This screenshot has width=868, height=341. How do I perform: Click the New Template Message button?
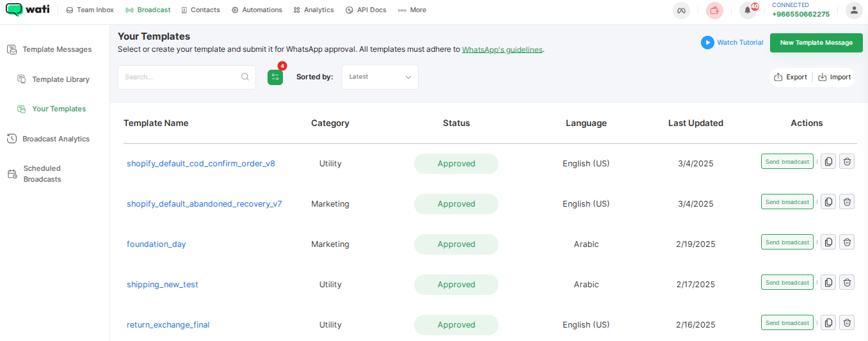[x=816, y=43]
